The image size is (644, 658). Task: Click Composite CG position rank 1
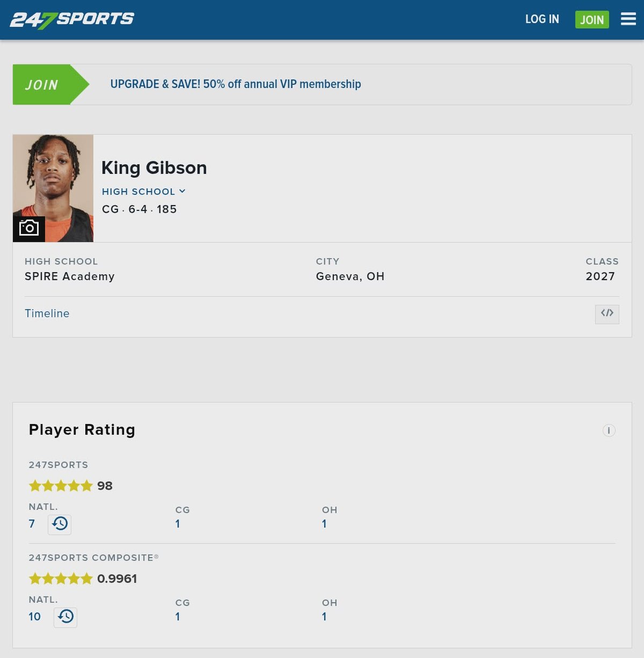tap(178, 617)
